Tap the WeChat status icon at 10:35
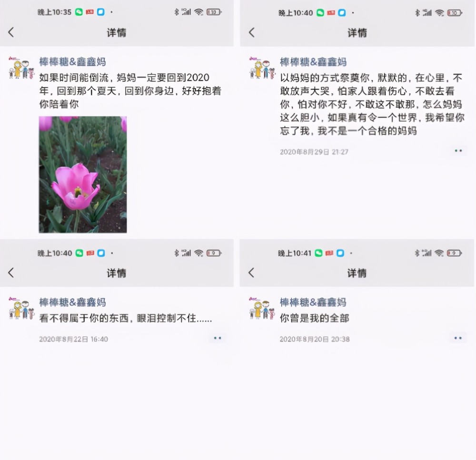This screenshot has height=460, width=476. [79, 12]
